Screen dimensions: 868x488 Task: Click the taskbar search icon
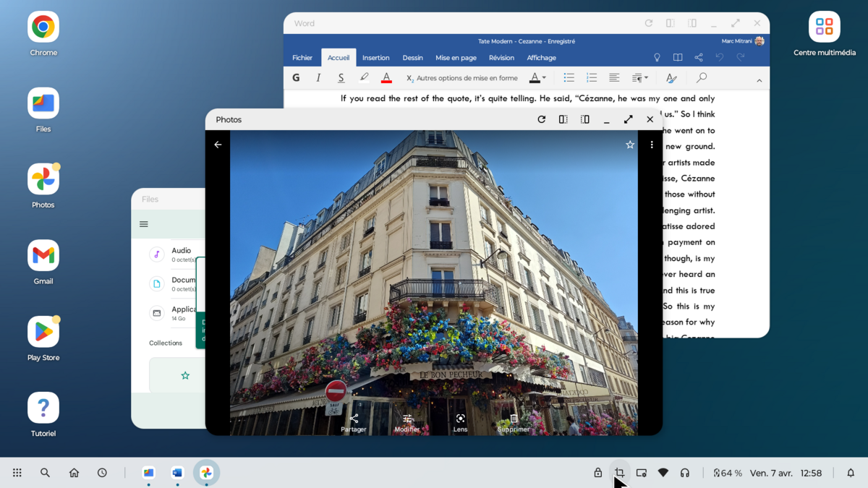click(x=45, y=473)
